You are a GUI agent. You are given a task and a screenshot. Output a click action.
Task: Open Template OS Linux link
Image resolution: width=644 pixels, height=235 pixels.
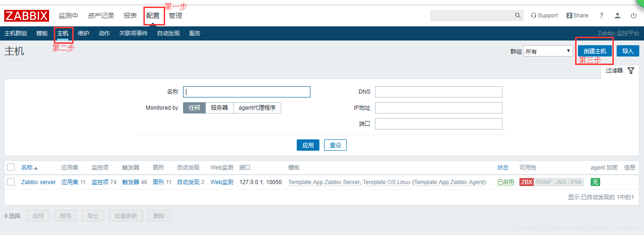point(386,182)
